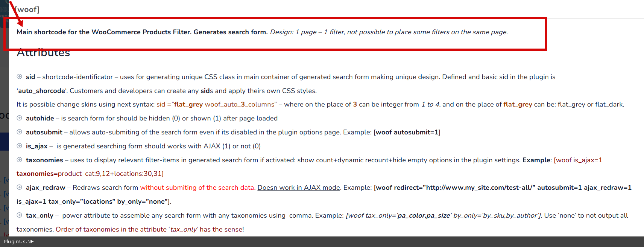Click the 'woof redirect="http://www.my_site.com/test-all/"' example
This screenshot has height=247, width=644.
click(456, 188)
